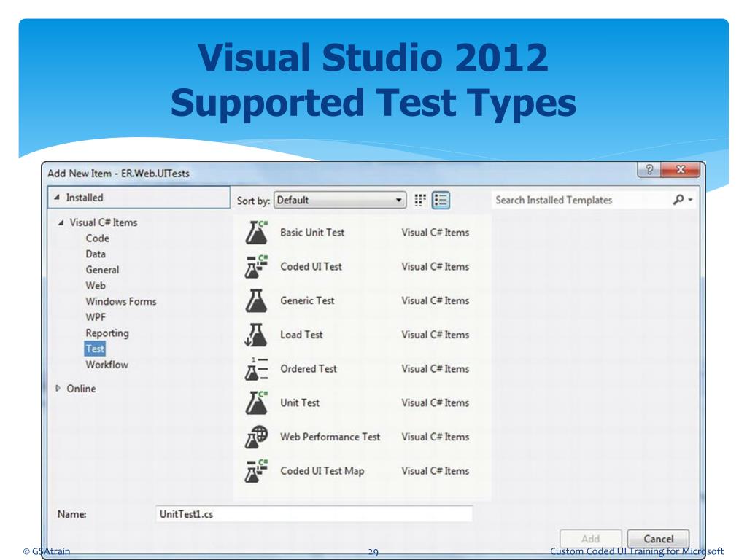Collapse the Installed templates section

pyautogui.click(x=57, y=197)
